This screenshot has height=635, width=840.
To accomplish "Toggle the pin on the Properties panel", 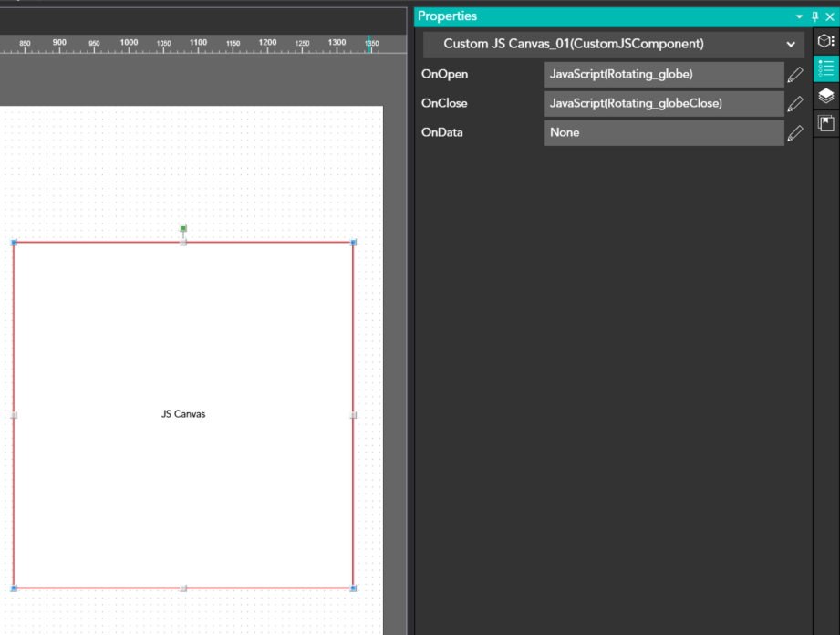I will [x=815, y=16].
